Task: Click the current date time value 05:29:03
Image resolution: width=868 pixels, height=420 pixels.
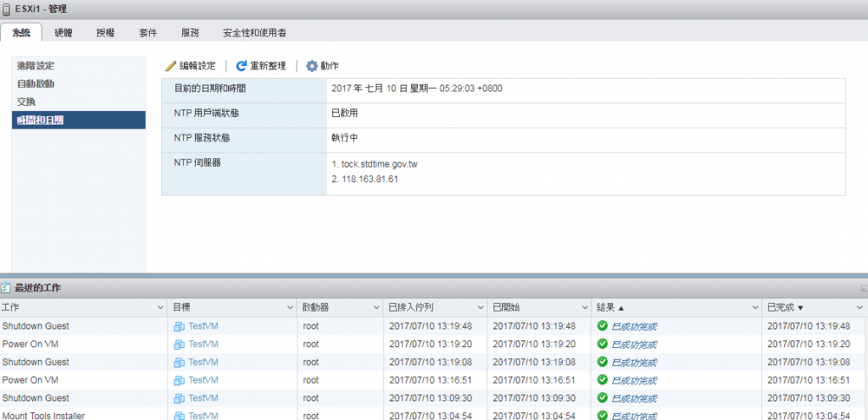Action: coord(417,88)
